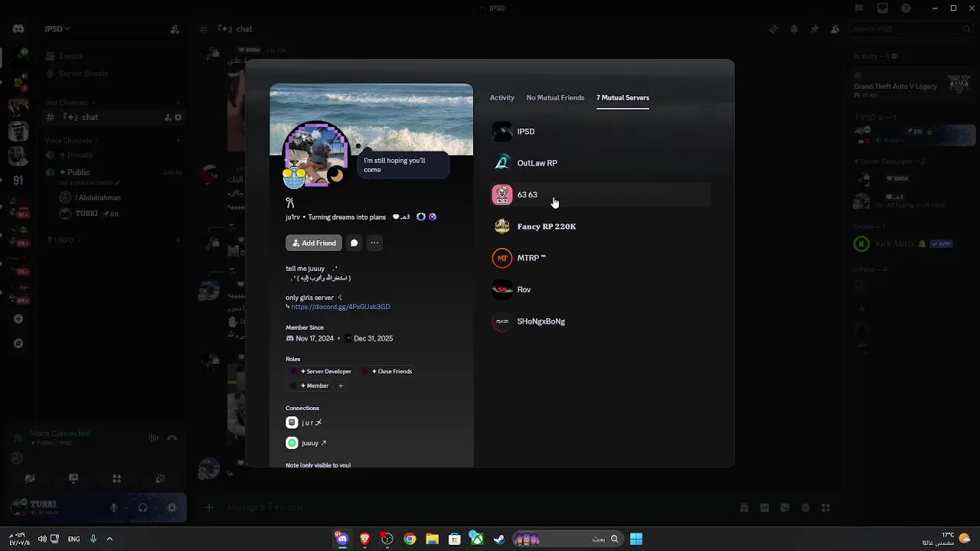
Task: Open the SHoNgxBoNg mutual server
Action: pos(600,321)
